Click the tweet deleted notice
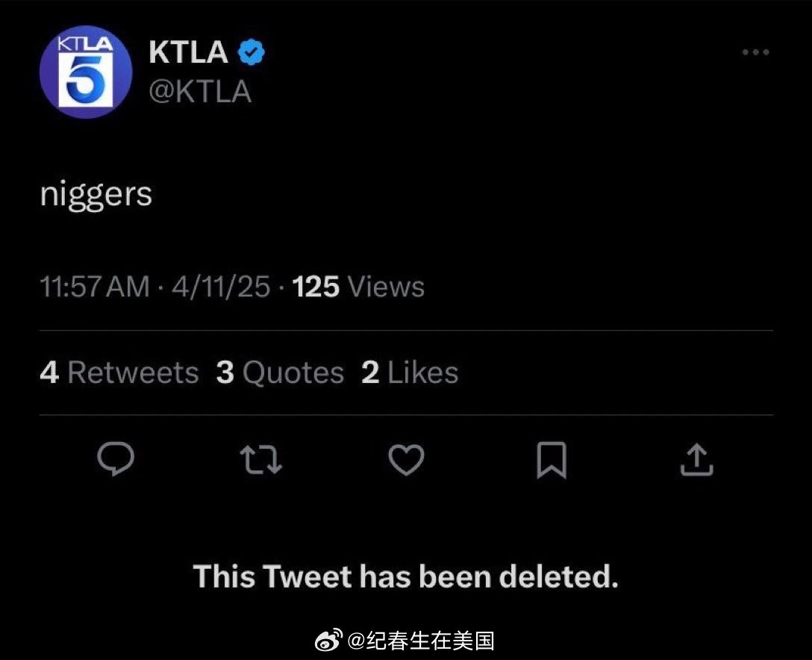The height and width of the screenshot is (660, 812). [406, 576]
